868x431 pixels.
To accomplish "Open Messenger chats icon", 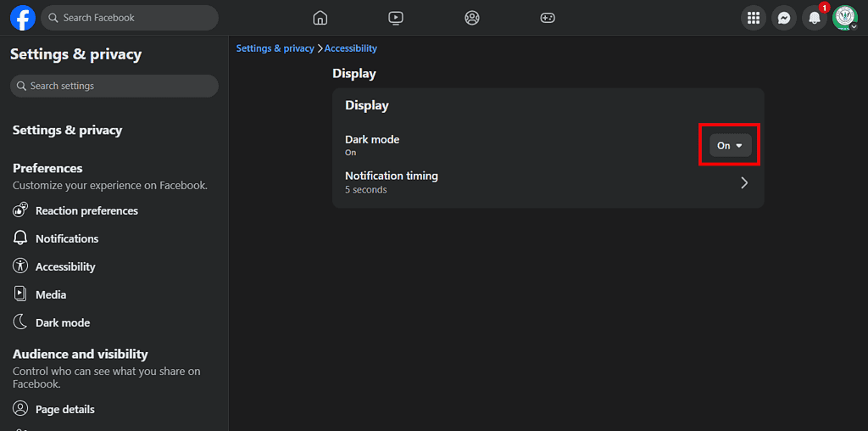I will point(784,18).
